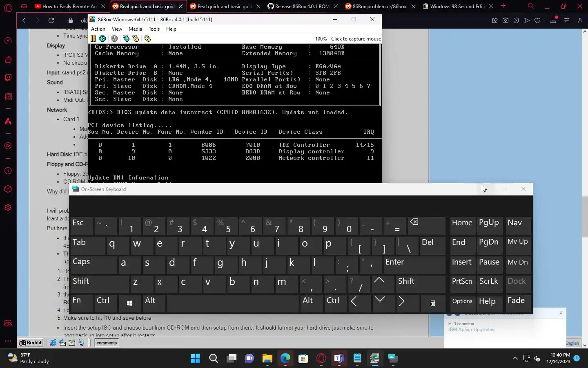The height and width of the screenshot is (368, 588).
Task: Open File Explorer from the taskbar
Action: (x=267, y=359)
